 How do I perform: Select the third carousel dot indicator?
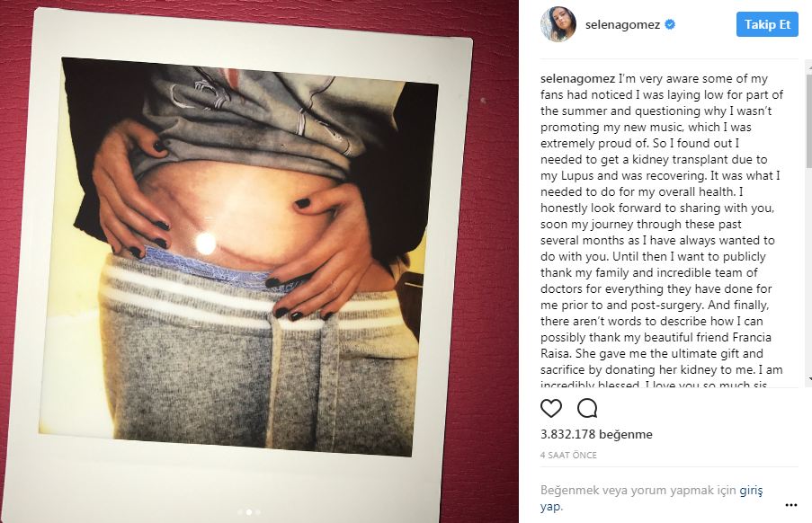pyautogui.click(x=258, y=512)
